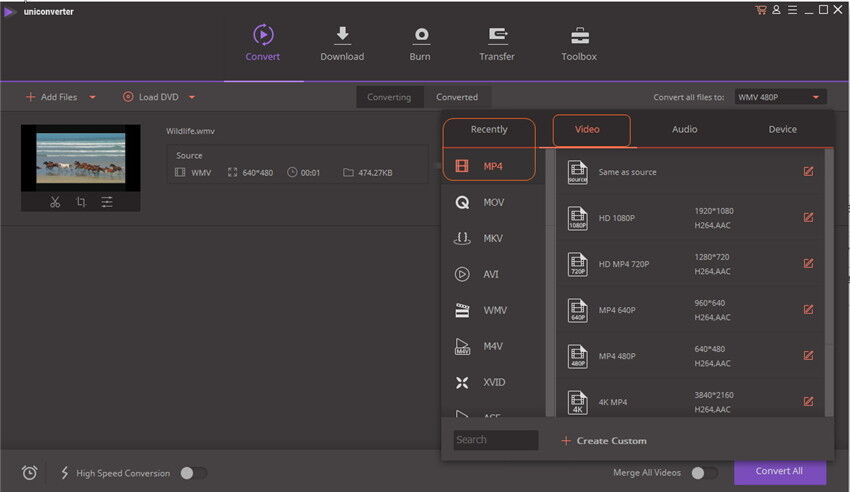Click Create Custom
The height and width of the screenshot is (492, 850).
604,441
